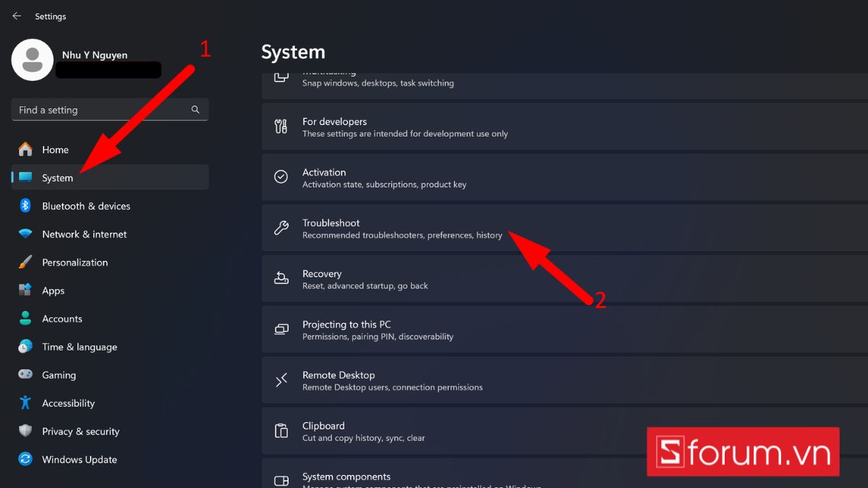Click the Activation checkmark circle icon
This screenshot has width=868, height=488.
[x=281, y=177]
